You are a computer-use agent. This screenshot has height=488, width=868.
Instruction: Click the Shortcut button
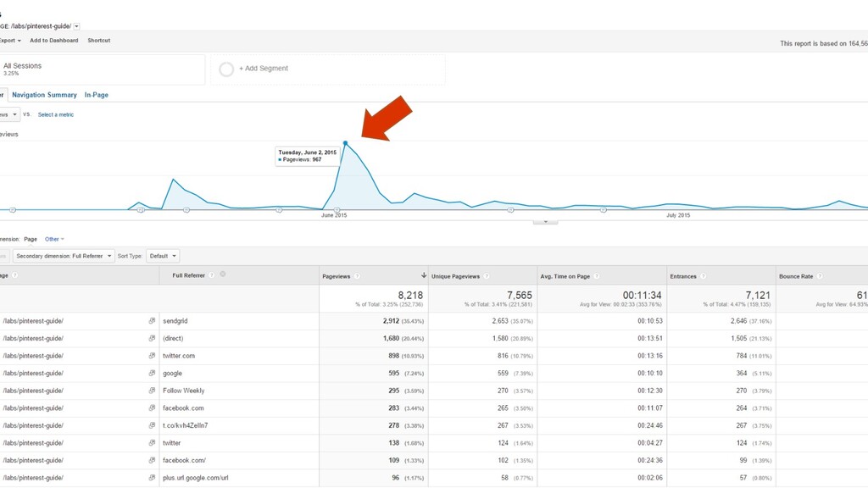click(98, 41)
